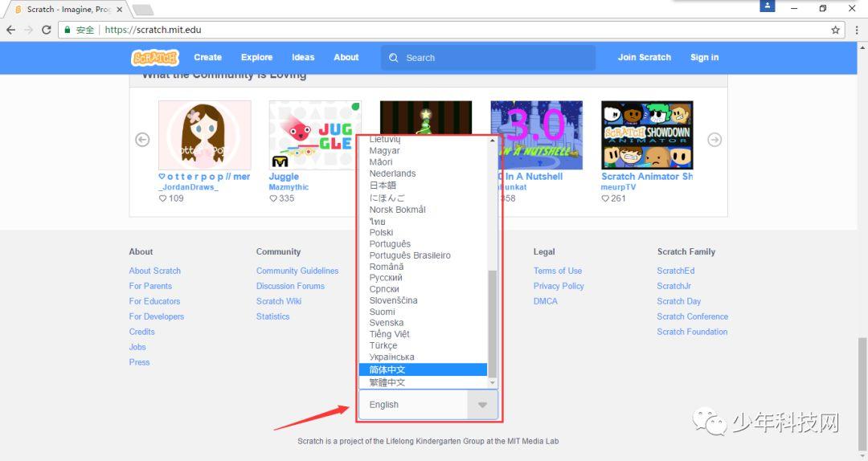Click inside the Search field
Screen dimensions: 868x461
point(489,58)
